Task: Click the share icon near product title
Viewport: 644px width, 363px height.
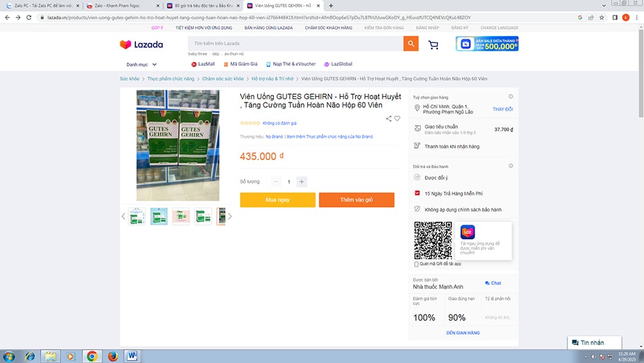Action: click(388, 119)
